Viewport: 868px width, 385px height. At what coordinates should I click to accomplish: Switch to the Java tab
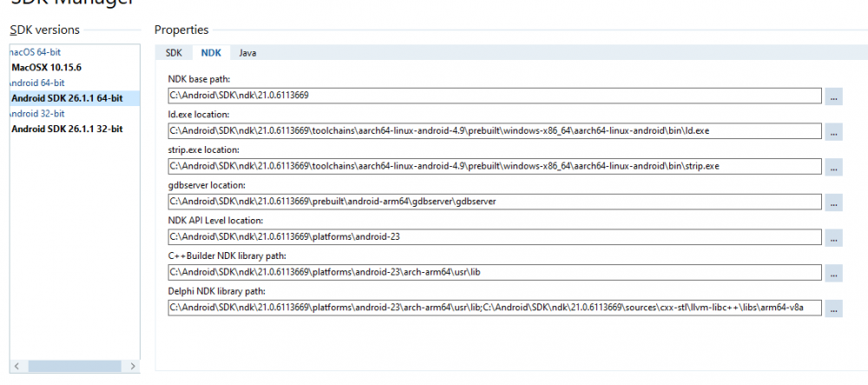pos(247,53)
